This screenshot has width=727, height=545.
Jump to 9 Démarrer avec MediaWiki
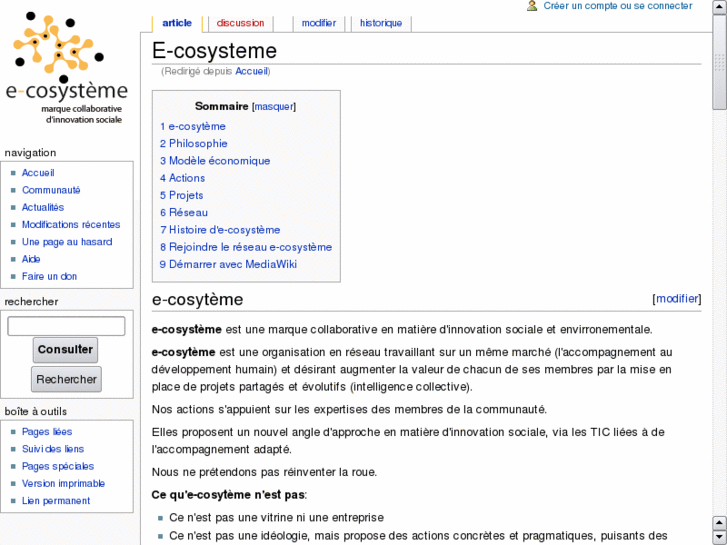[229, 264]
